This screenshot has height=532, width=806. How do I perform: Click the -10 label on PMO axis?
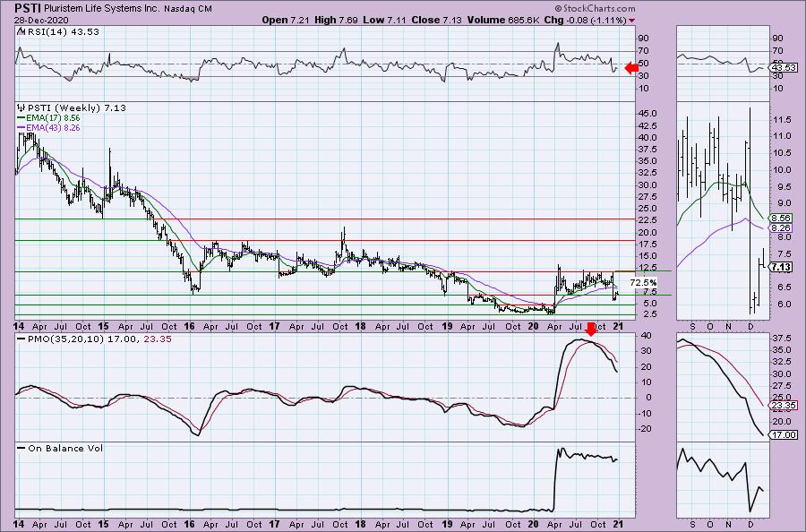click(x=646, y=413)
